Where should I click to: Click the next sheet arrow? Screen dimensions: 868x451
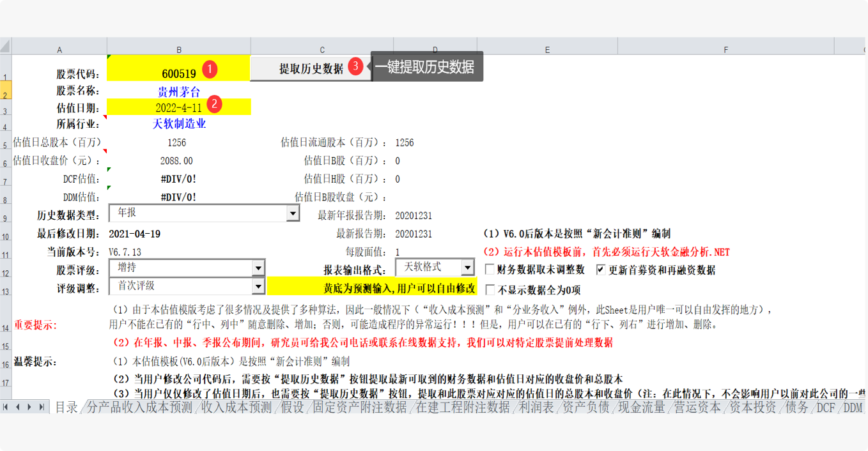[29, 407]
